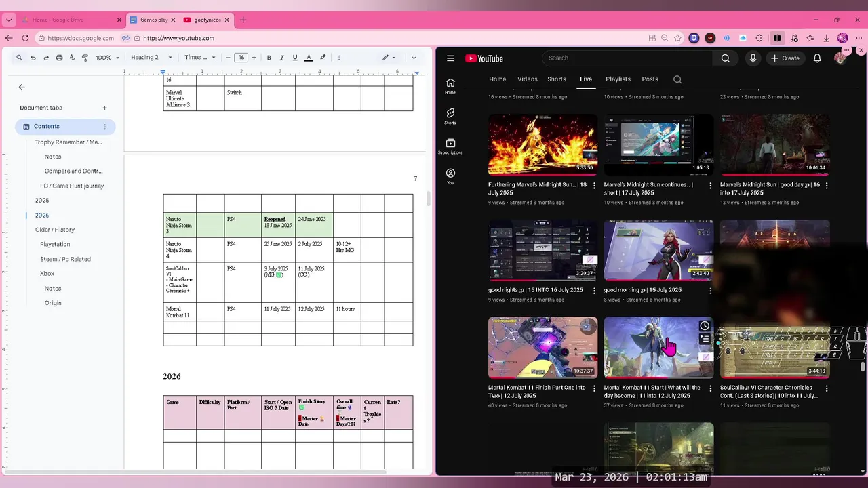
Task: Select the channel Shorts tab
Action: (x=557, y=79)
